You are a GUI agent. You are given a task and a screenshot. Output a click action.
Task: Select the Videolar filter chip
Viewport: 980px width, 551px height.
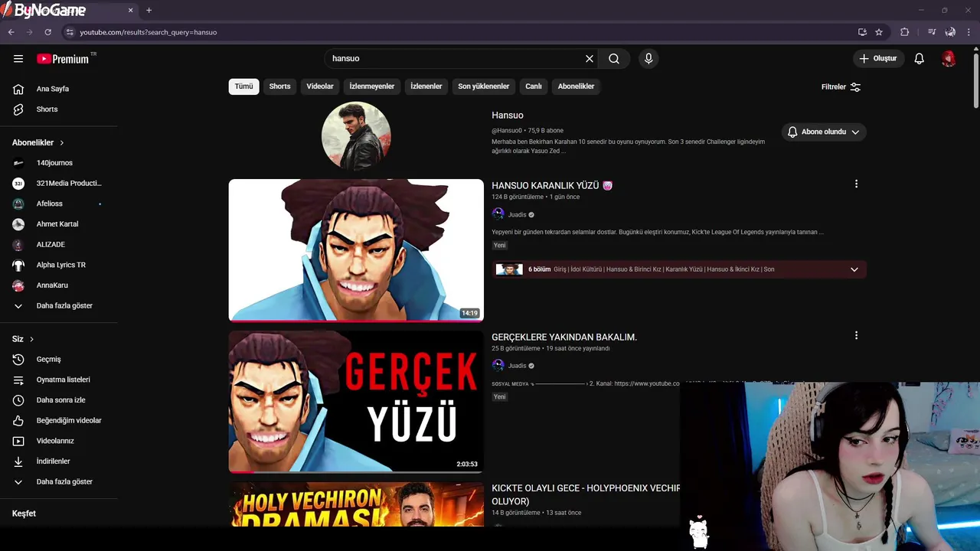(320, 86)
